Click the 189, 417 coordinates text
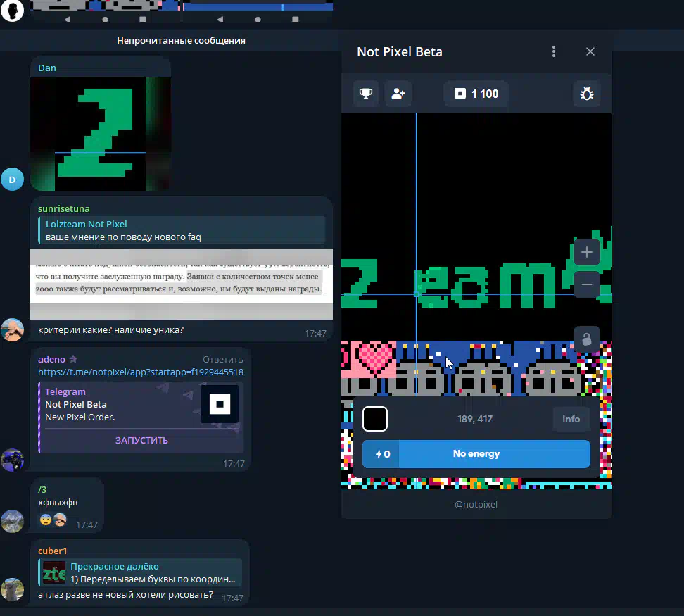Screen dimensions: 684x616 [x=474, y=419]
